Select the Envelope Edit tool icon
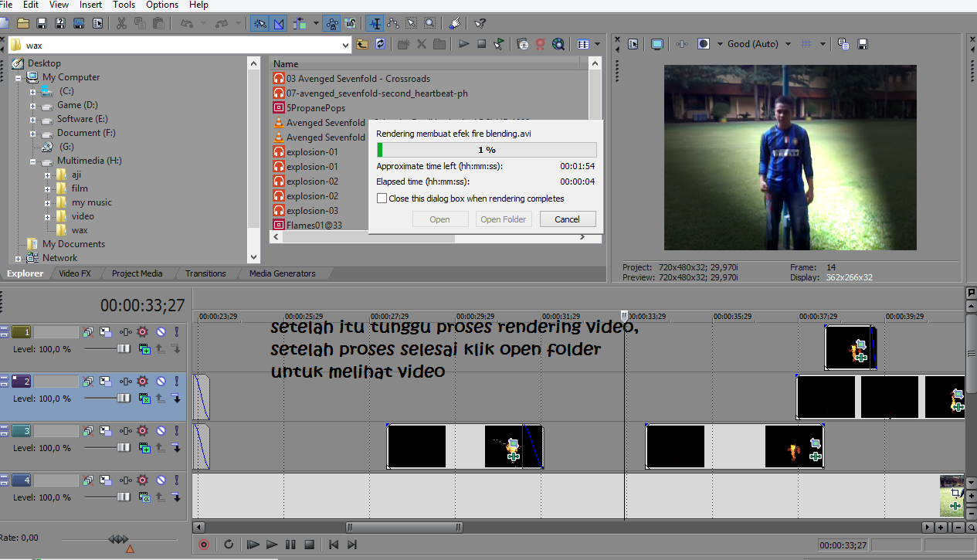 pos(392,22)
